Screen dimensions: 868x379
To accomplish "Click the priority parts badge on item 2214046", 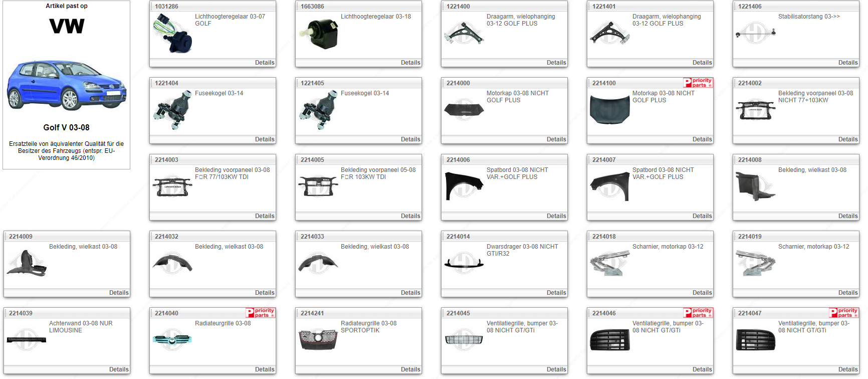I will [x=698, y=313].
